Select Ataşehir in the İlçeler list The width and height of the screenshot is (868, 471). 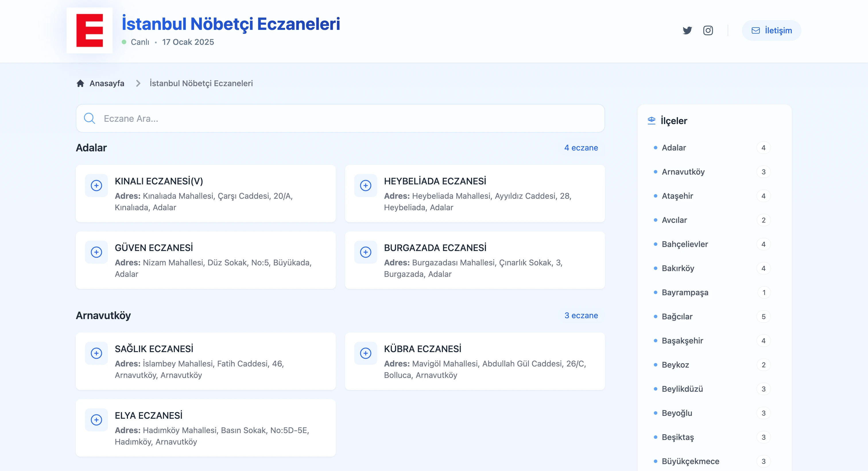click(677, 196)
